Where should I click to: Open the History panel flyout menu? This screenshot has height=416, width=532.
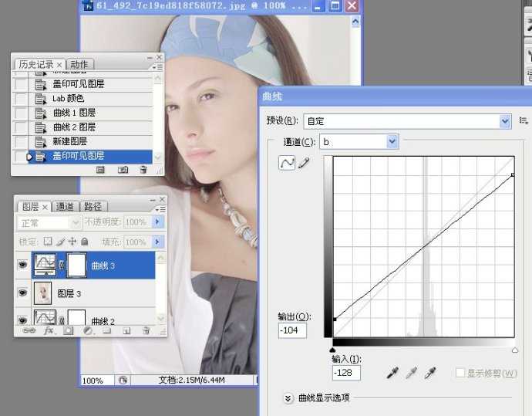[158, 68]
